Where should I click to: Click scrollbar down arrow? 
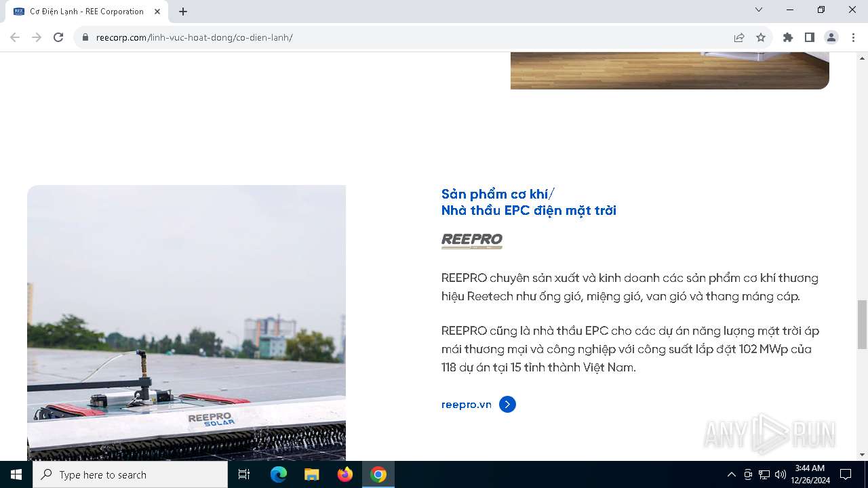[x=862, y=455]
